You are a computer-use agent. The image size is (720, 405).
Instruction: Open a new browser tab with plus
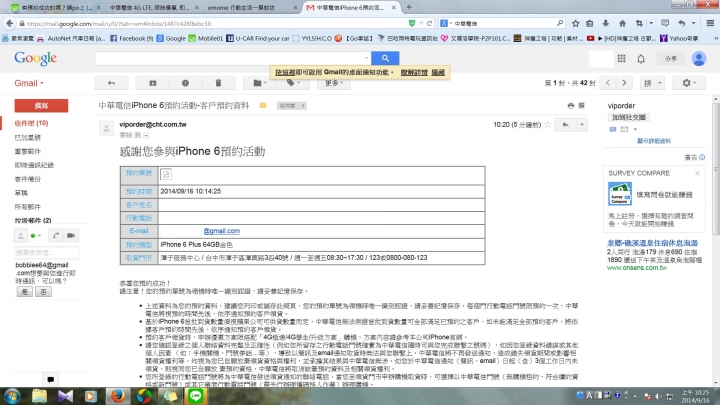409,7
